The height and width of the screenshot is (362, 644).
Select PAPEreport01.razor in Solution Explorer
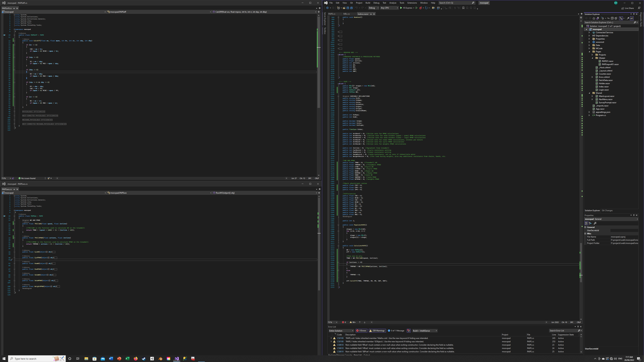click(610, 64)
